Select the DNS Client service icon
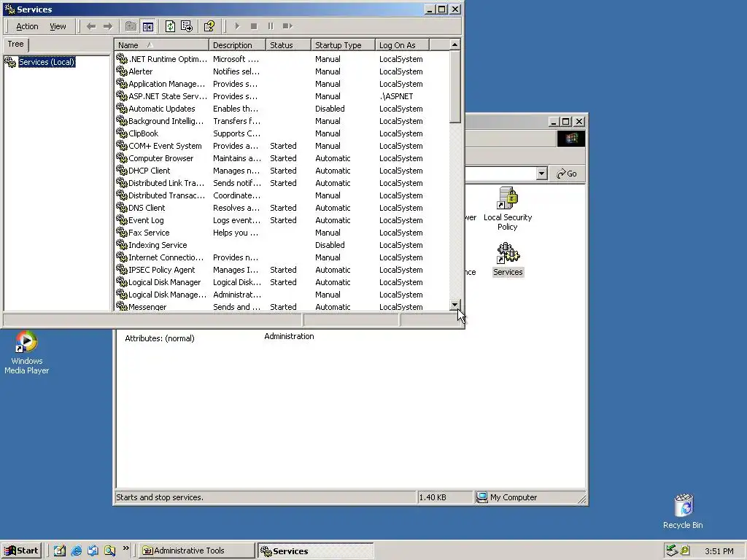Screen dimensions: 747x560 [122, 207]
